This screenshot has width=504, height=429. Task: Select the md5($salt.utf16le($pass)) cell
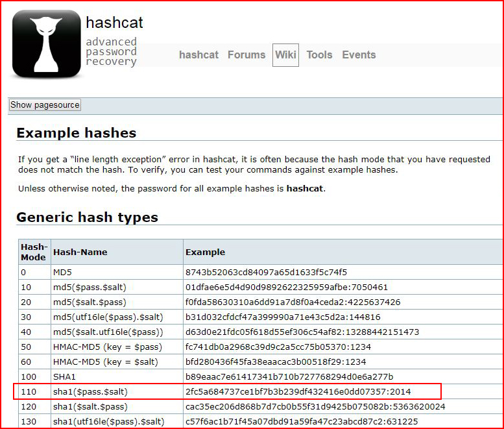pyautogui.click(x=117, y=332)
